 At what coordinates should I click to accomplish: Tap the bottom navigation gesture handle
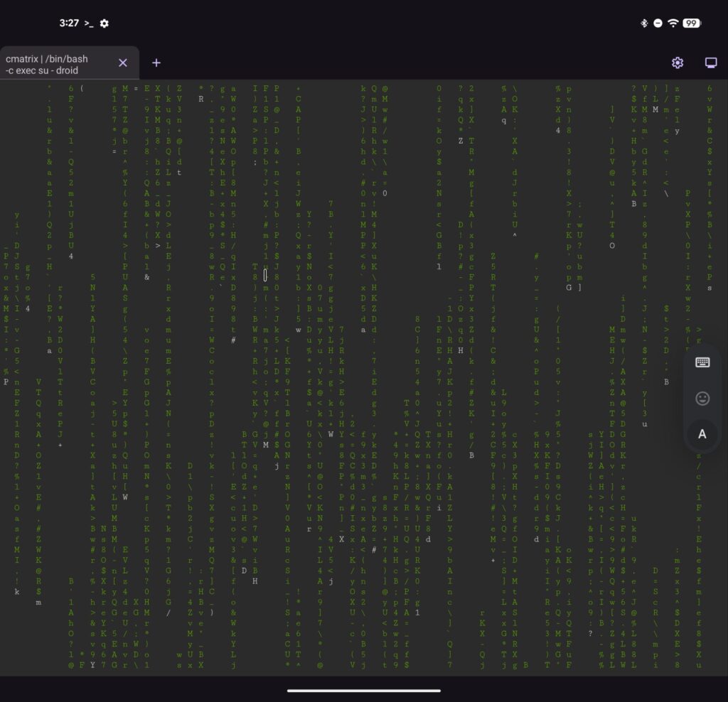pos(364,690)
